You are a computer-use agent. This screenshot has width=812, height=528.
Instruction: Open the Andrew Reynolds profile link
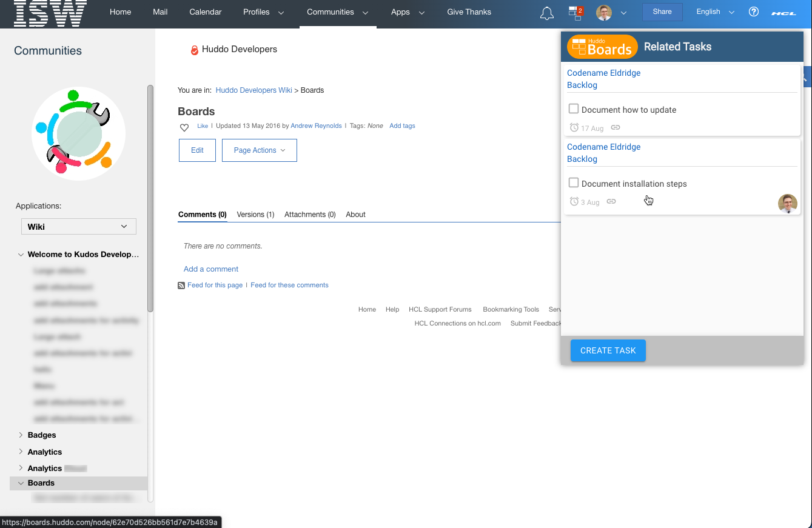point(316,126)
